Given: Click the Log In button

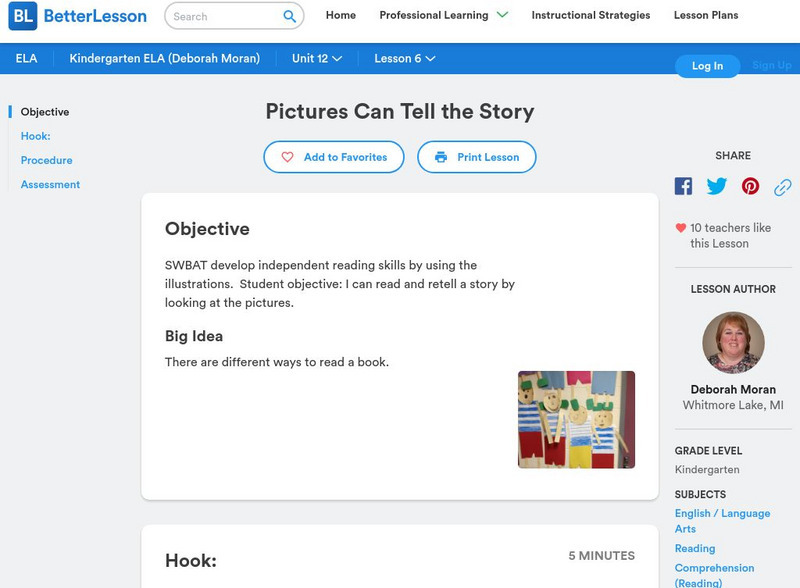Looking at the screenshot, I should pyautogui.click(x=708, y=66).
